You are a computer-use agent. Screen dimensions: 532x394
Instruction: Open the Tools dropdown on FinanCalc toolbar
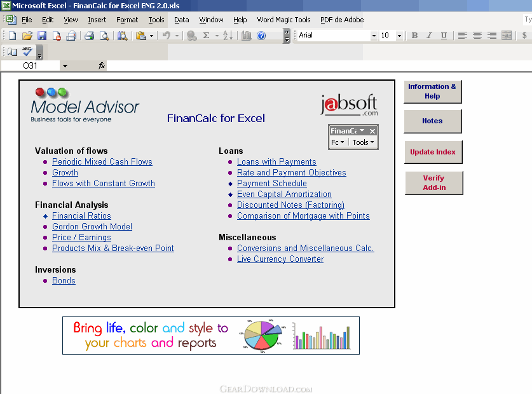pos(363,142)
